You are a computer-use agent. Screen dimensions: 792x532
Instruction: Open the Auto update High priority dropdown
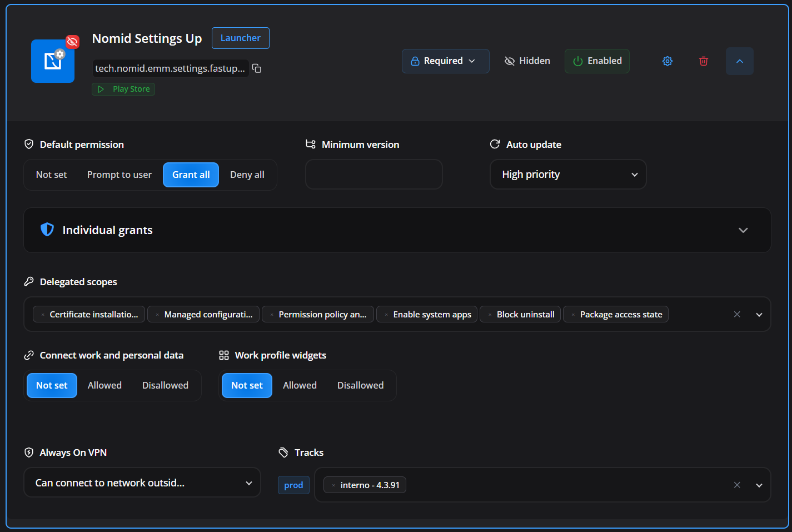[568, 175]
